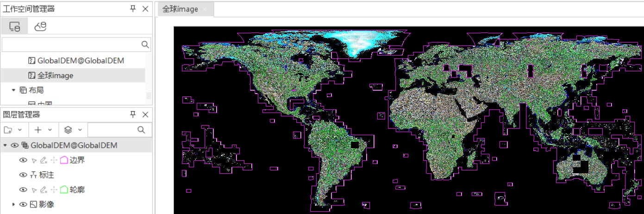Open the layer stack dropdown arrow
This screenshot has width=644, height=214.
(80, 130)
